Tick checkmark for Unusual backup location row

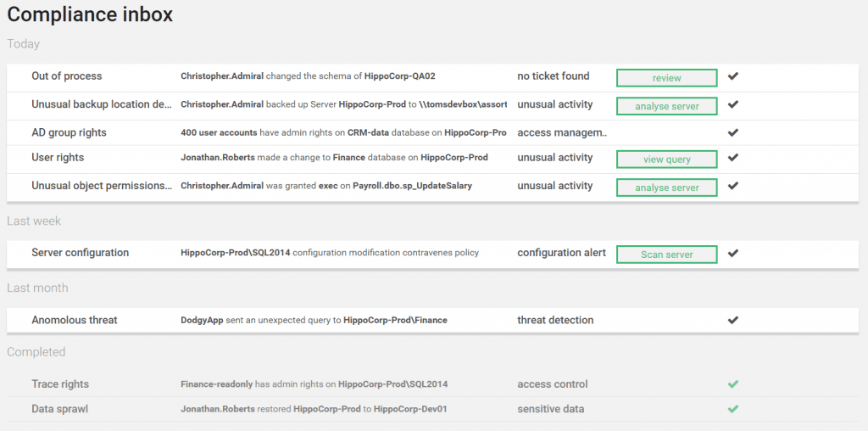click(733, 104)
